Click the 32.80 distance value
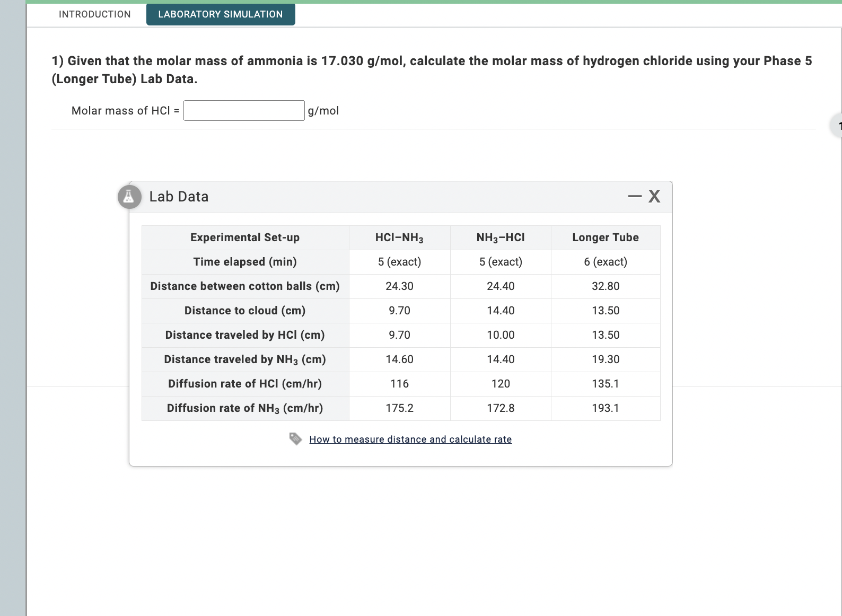This screenshot has width=842, height=616. click(x=606, y=286)
